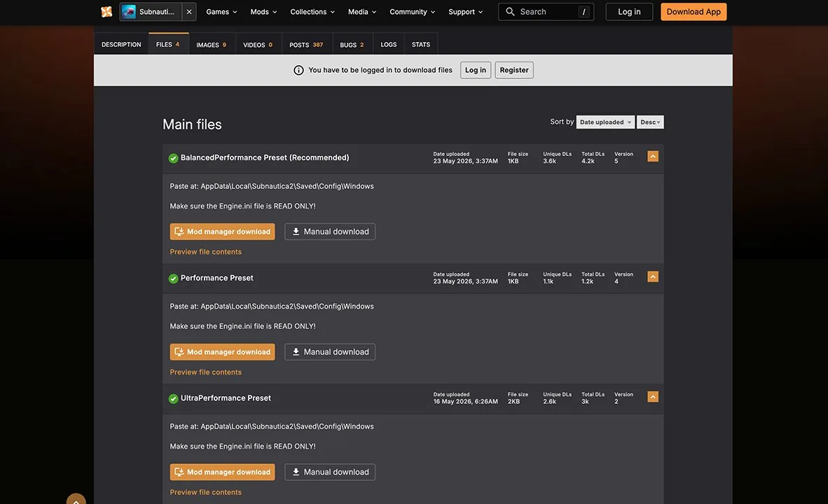
Task: Expand the Collections menu
Action: tap(312, 12)
